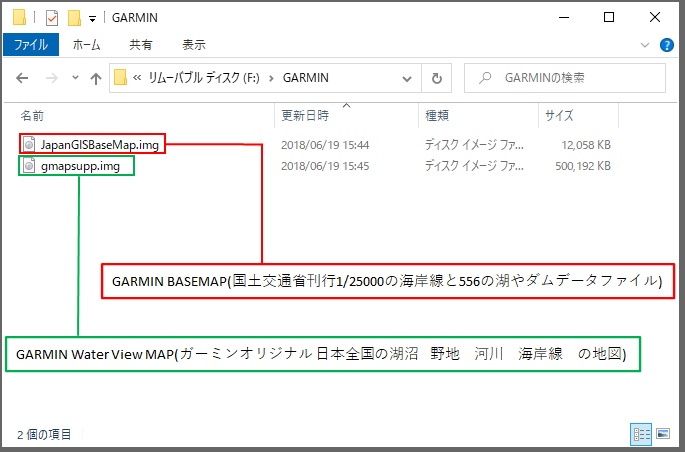Maximize the GARMIN window
685x452 pixels.
pos(609,17)
